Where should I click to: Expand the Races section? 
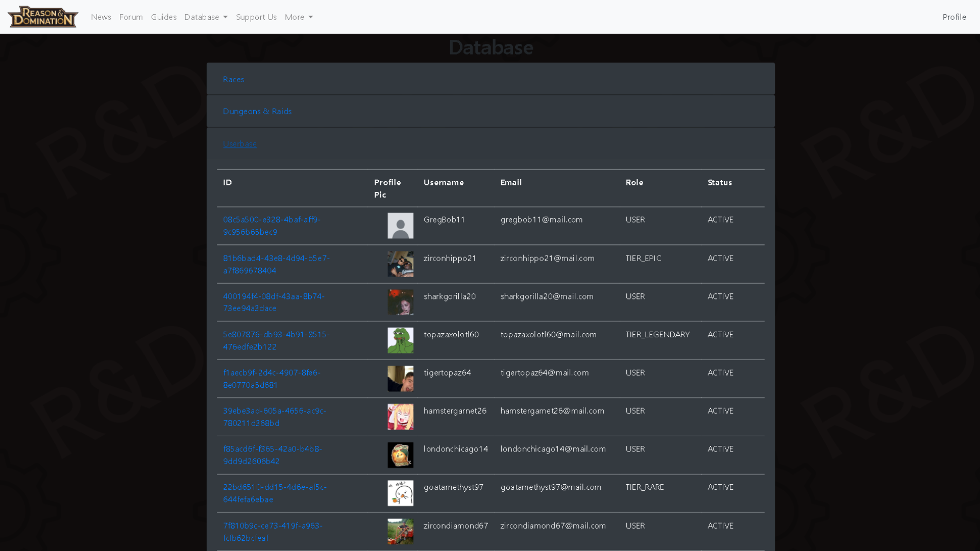[x=233, y=79]
